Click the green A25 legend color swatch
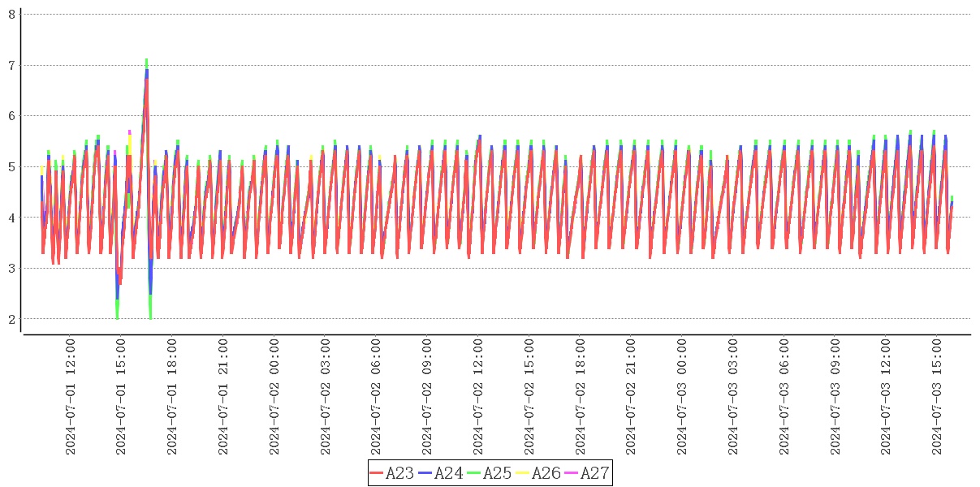 (474, 473)
